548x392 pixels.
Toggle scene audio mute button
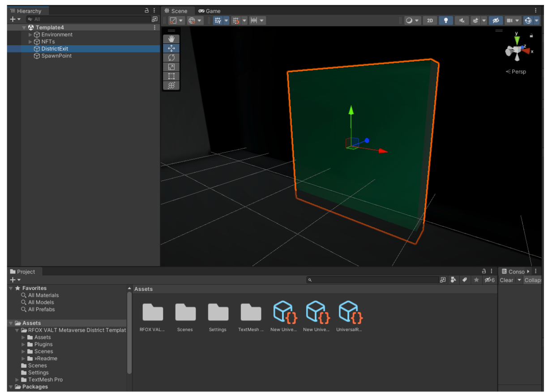pyautogui.click(x=462, y=21)
